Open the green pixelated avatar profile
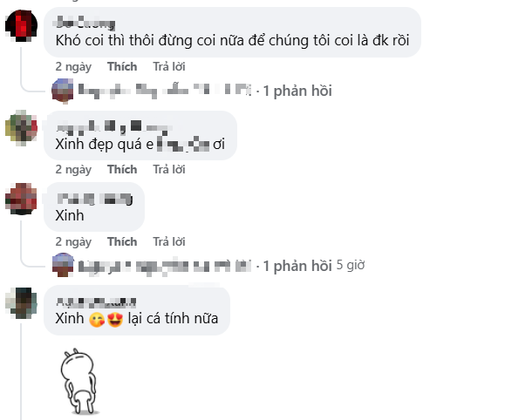 (x=21, y=128)
